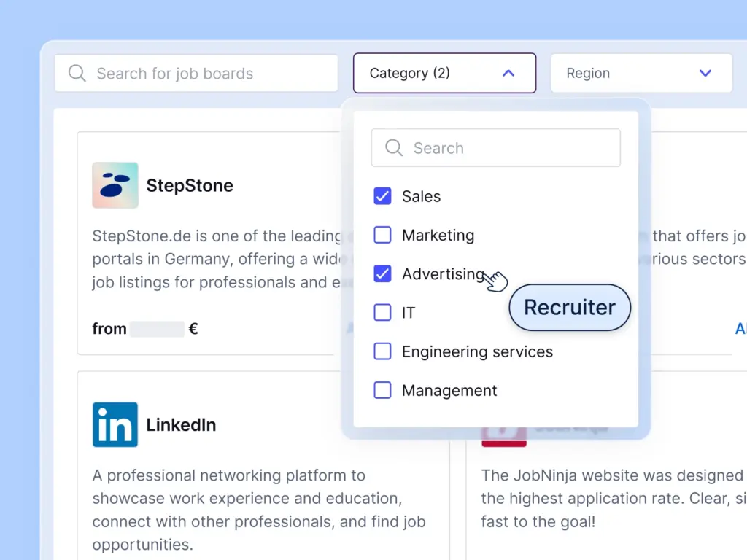Click the magnifier icon in job boards search

pyautogui.click(x=77, y=73)
